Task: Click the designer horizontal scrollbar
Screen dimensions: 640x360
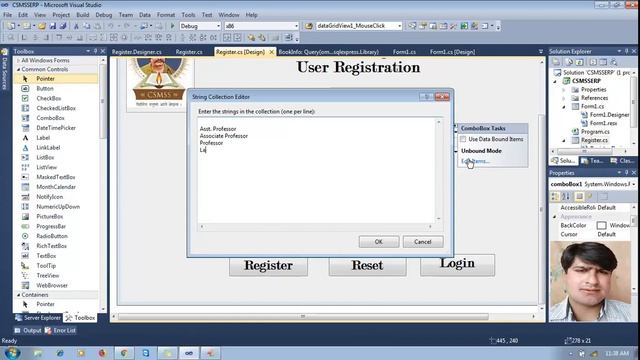Action: [303, 316]
